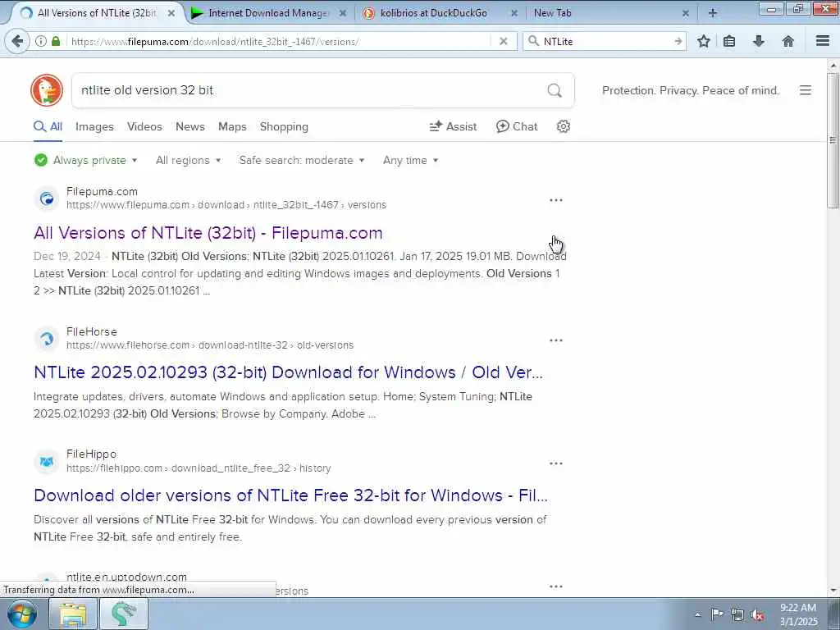Image resolution: width=840 pixels, height=630 pixels.
Task: Go back with the browser back arrow
Action: click(17, 41)
